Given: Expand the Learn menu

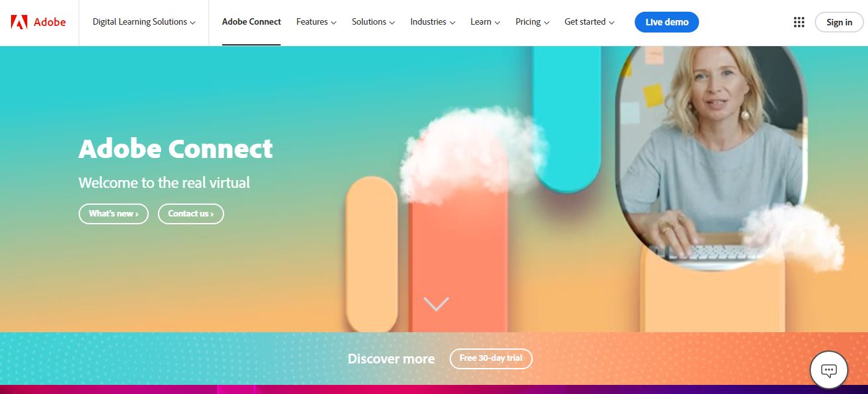Looking at the screenshot, I should coord(485,22).
